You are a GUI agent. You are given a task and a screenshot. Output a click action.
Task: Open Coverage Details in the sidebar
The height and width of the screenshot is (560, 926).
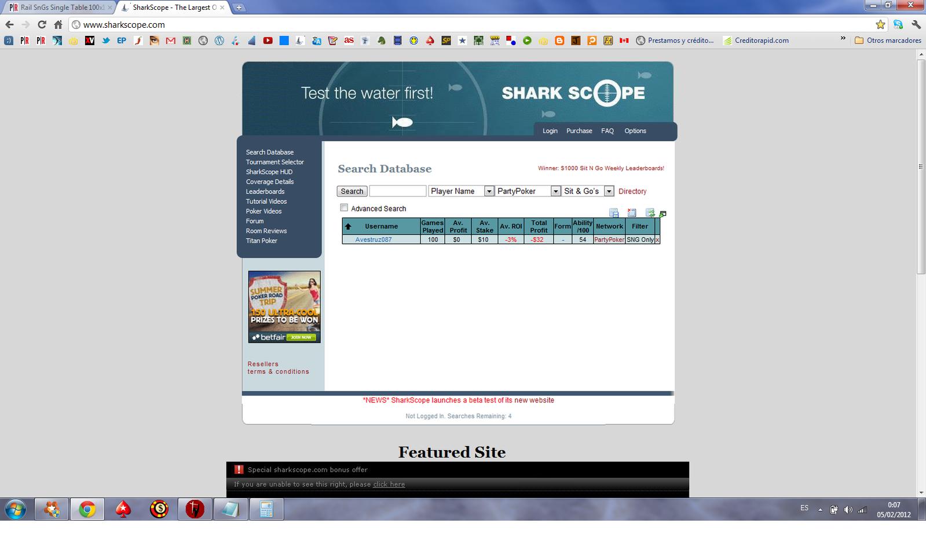pos(269,182)
